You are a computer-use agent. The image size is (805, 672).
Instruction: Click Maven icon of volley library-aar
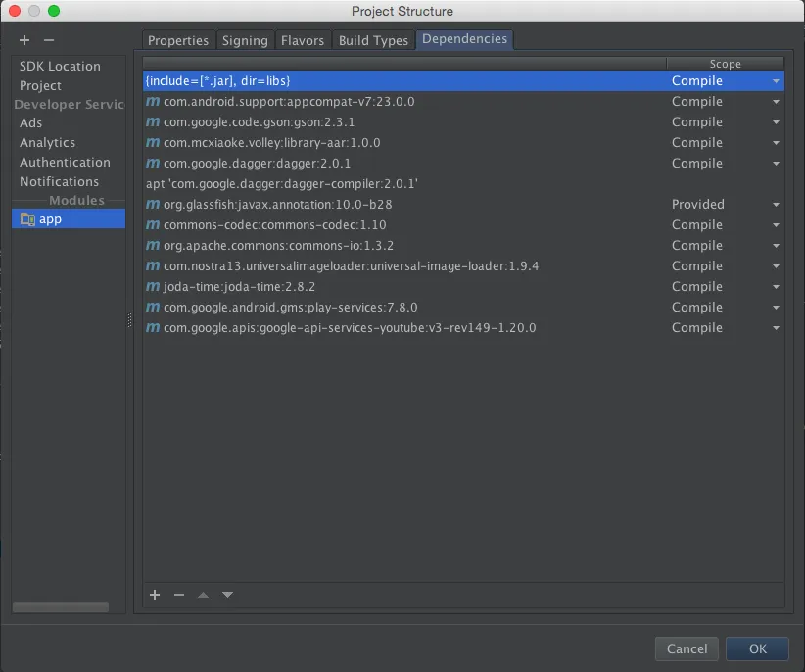tap(153, 142)
